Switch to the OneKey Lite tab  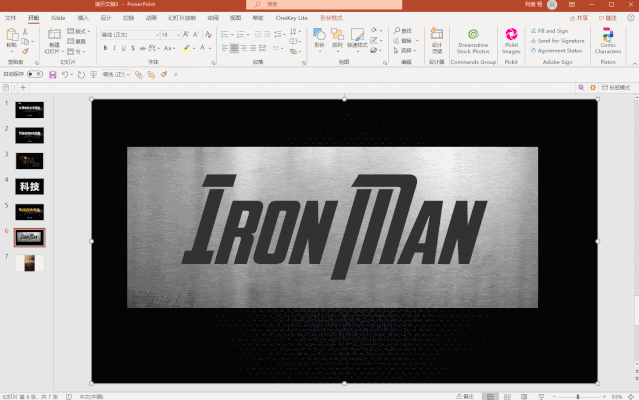tap(291, 18)
